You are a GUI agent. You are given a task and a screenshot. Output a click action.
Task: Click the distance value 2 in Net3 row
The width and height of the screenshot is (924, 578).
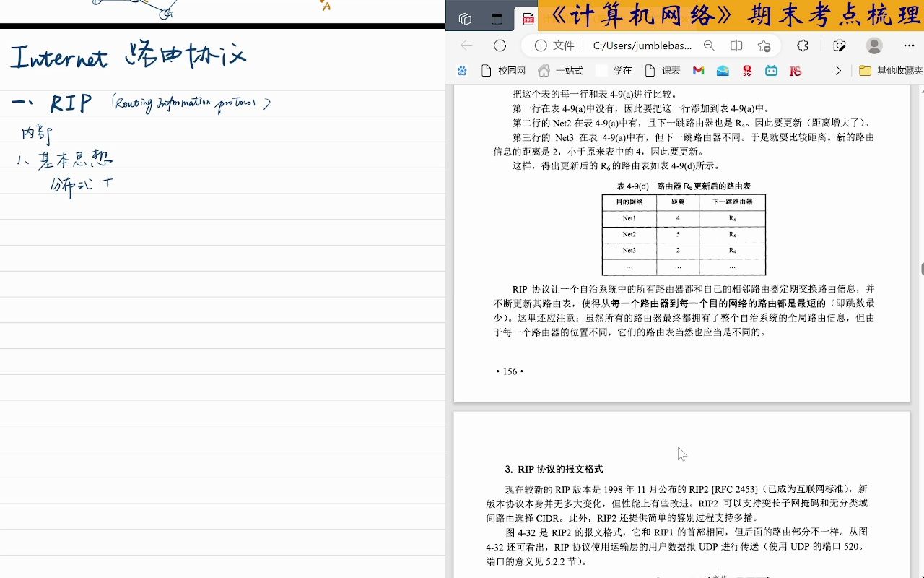point(678,250)
